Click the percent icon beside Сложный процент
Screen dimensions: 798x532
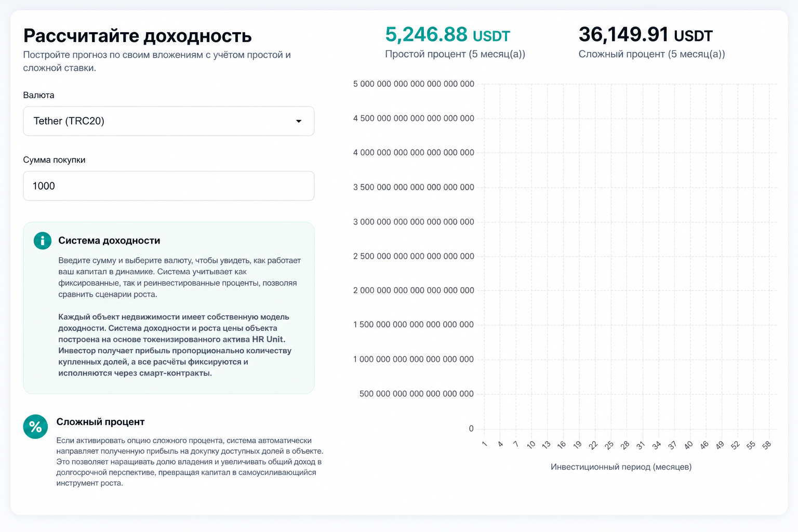click(x=35, y=427)
